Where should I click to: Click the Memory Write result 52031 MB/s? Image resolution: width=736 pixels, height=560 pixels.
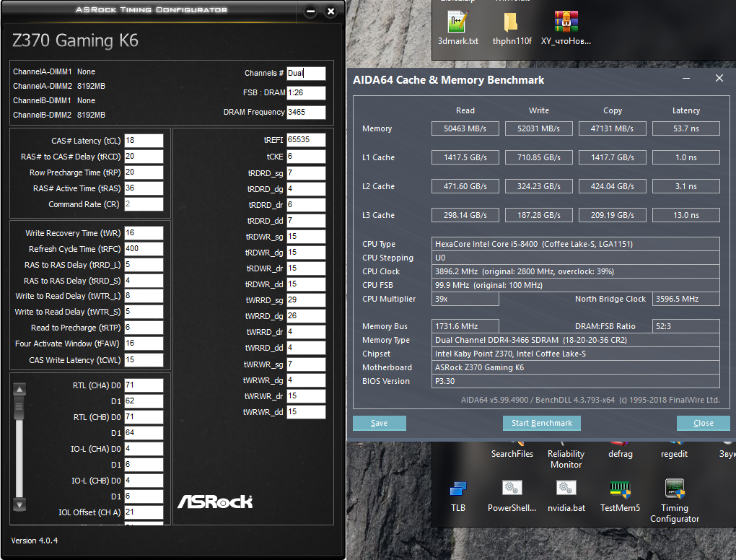tap(539, 128)
